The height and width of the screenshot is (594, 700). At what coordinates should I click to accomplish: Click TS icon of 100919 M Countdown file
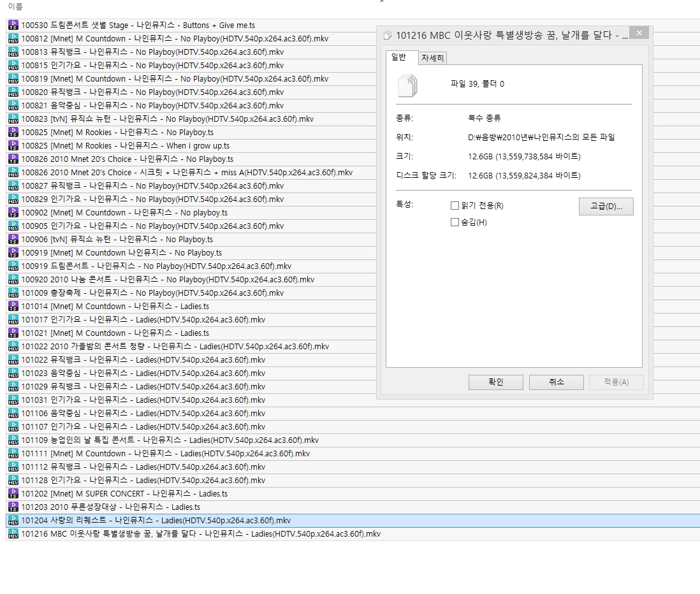click(x=13, y=253)
